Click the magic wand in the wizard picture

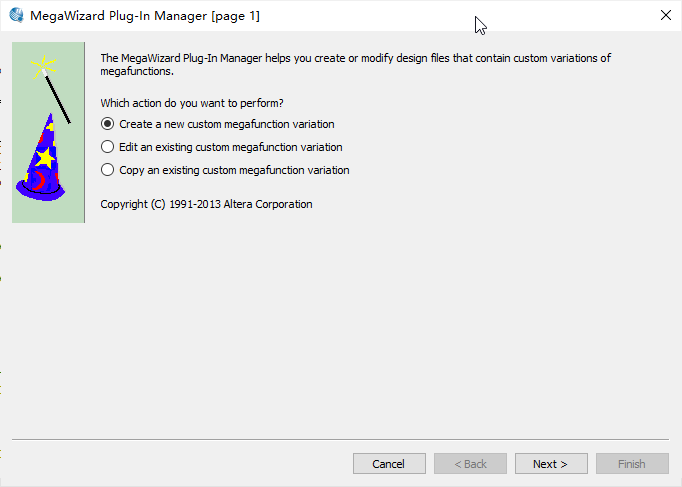pyautogui.click(x=60, y=97)
